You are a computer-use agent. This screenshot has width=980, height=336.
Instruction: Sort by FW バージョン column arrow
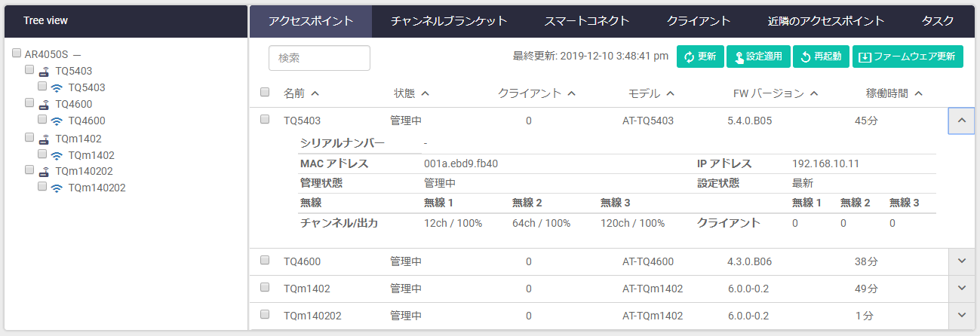(815, 93)
